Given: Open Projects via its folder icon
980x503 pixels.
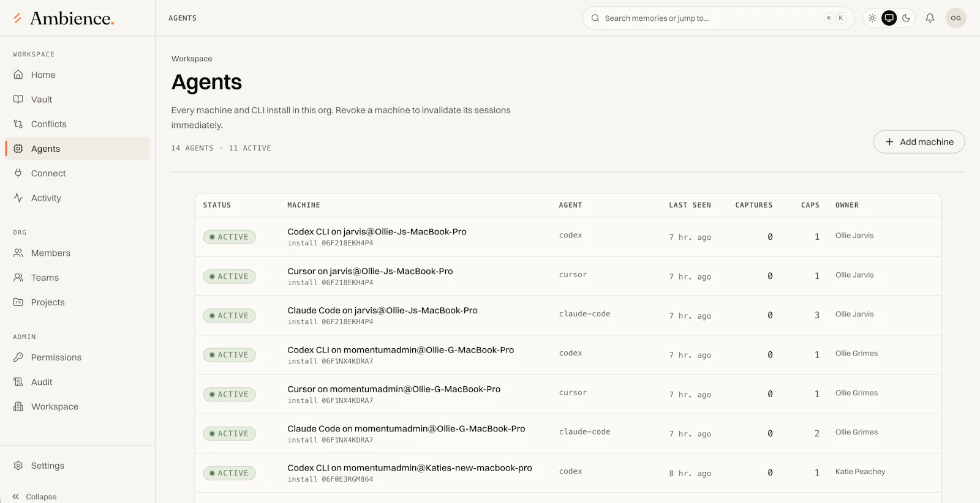Looking at the screenshot, I should pos(18,302).
